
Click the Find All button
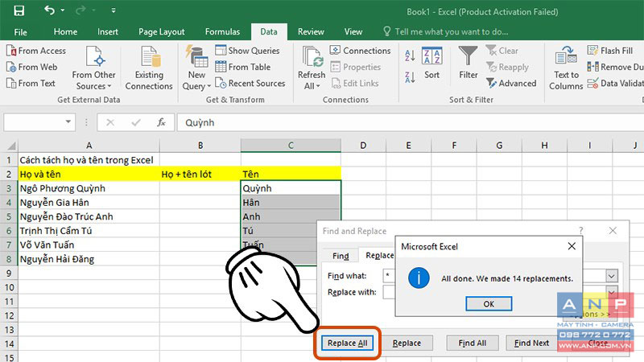click(x=473, y=343)
